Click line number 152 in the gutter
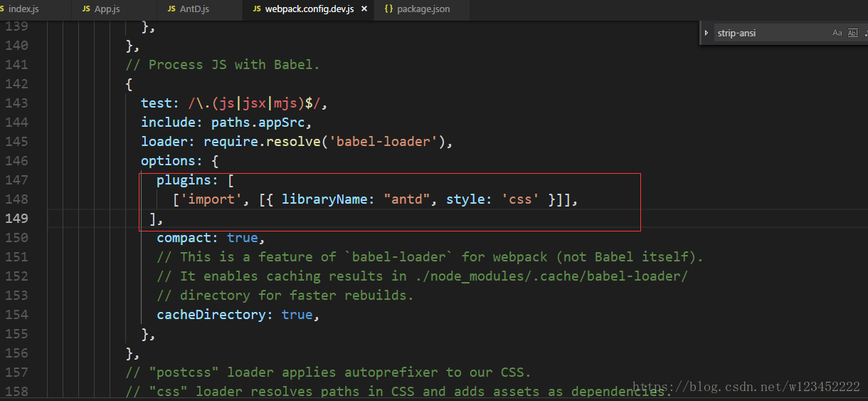Image resolution: width=868 pixels, height=401 pixels. tap(16, 276)
